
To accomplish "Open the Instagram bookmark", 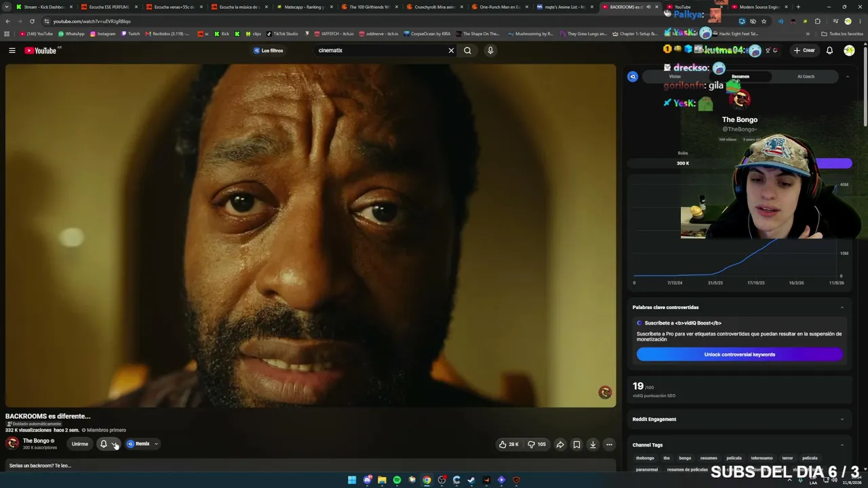I will click(x=102, y=34).
